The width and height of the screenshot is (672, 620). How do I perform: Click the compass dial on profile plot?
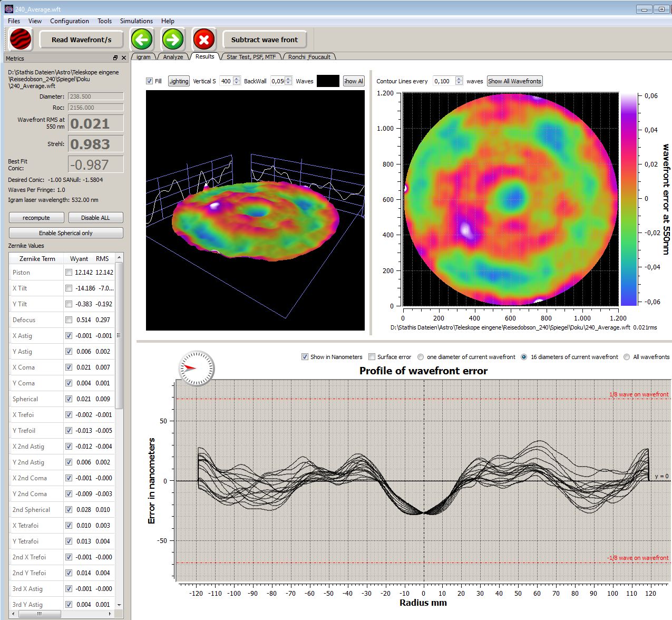[x=197, y=367]
